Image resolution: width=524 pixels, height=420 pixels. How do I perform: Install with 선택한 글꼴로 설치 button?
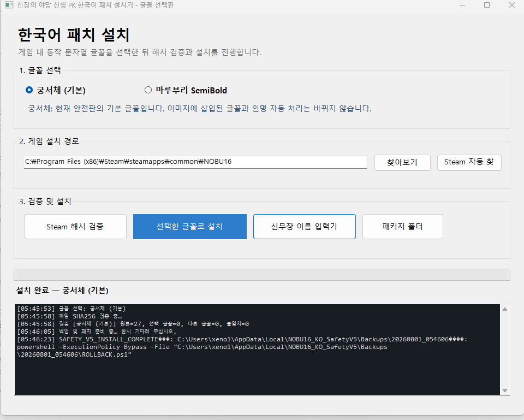click(x=190, y=227)
